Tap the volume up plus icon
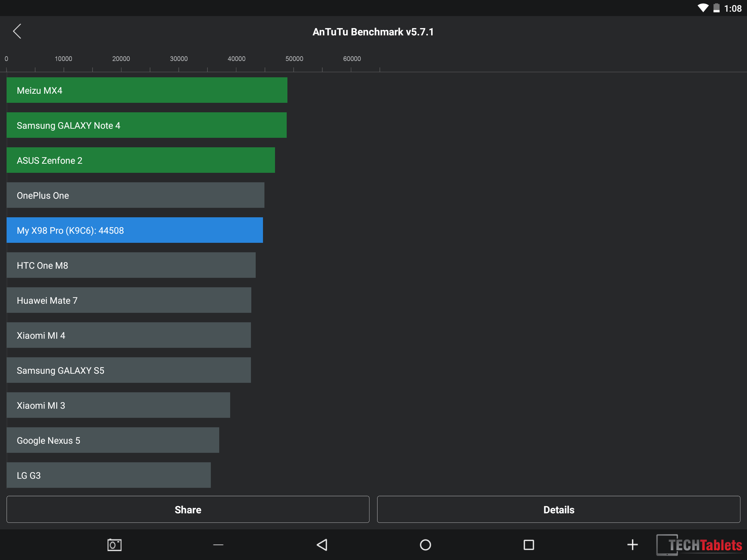Image resolution: width=747 pixels, height=560 pixels. tap(632, 545)
